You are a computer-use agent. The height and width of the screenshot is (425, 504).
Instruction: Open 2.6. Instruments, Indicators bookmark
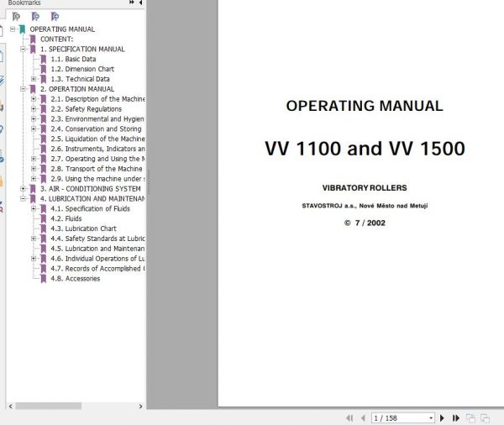[97, 149]
